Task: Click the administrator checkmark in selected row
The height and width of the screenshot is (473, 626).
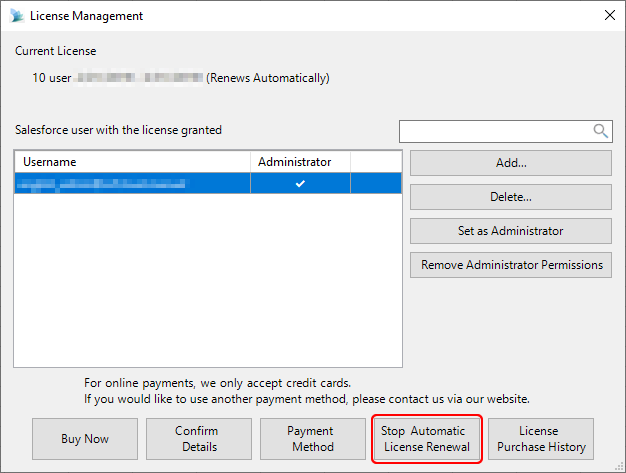Action: click(x=300, y=184)
